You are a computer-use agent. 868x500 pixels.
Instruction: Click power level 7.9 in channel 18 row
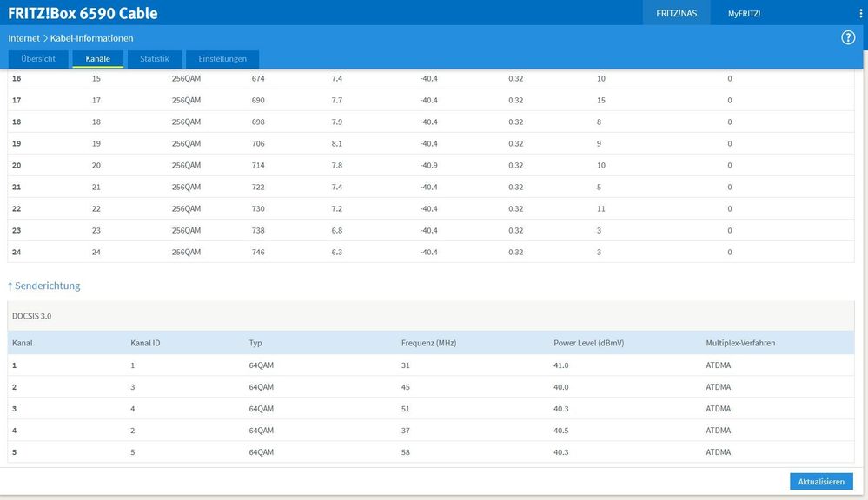pos(336,122)
